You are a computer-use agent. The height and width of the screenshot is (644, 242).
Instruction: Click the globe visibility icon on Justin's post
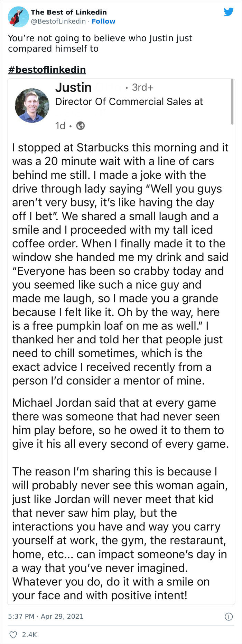tap(80, 126)
